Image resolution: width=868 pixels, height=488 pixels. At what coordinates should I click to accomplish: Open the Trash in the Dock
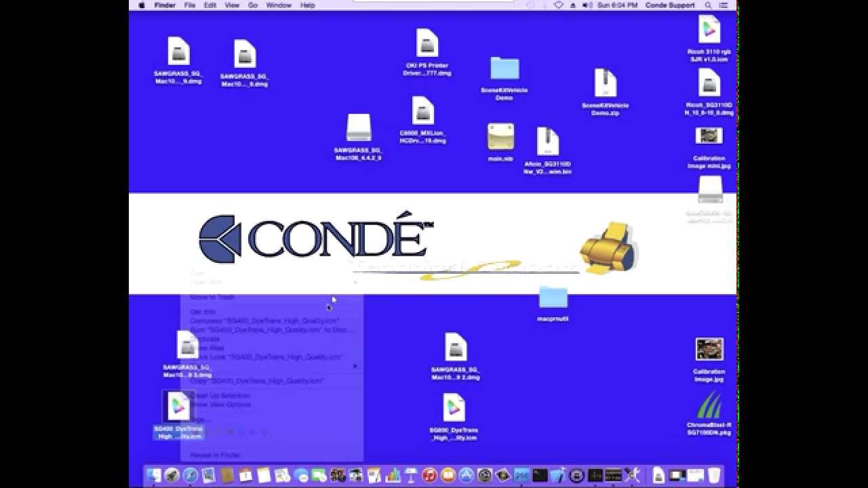point(713,475)
